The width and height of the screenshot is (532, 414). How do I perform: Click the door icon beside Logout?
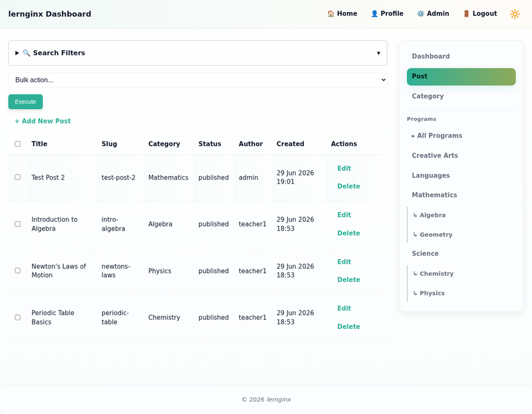coord(466,13)
